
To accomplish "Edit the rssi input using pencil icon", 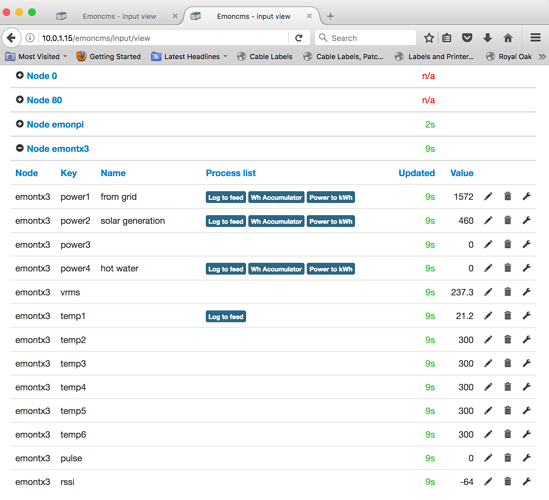I will [488, 481].
